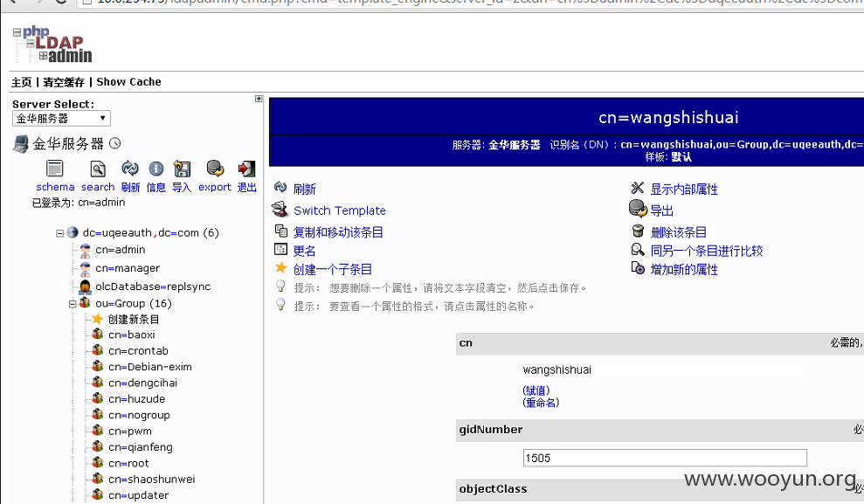Viewport: 864px width, 504px height.
Task: Open the schema viewer icon
Action: click(x=55, y=169)
